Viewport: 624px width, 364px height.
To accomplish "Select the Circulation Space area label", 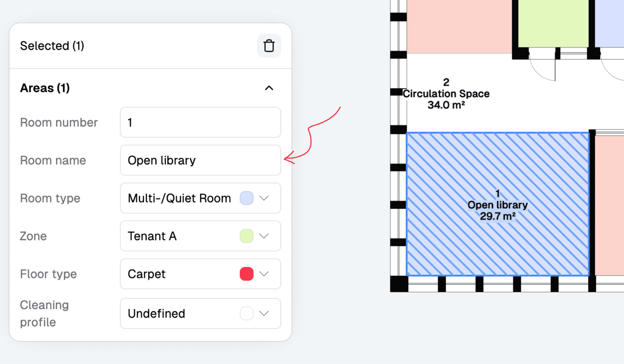I will pyautogui.click(x=446, y=94).
